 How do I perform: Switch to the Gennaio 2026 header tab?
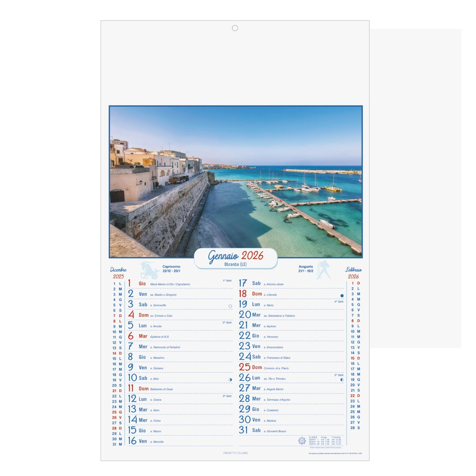[235, 255]
